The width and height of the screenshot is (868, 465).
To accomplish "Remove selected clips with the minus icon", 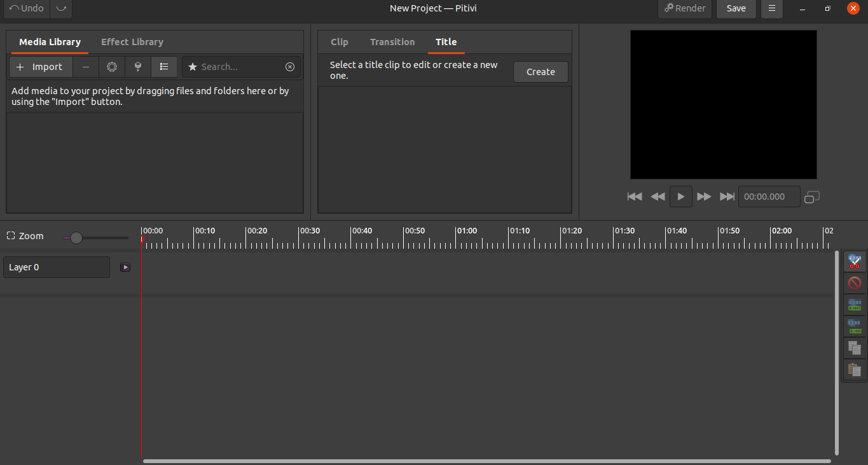I will pyautogui.click(x=86, y=67).
